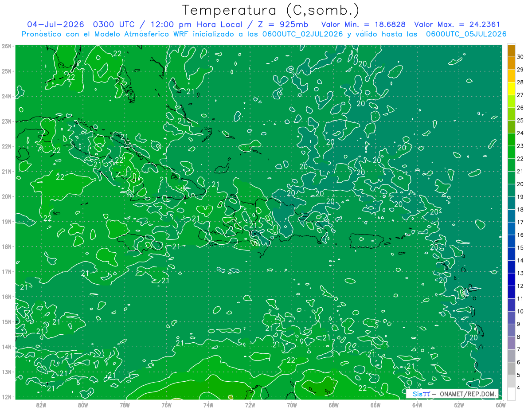Click the '23N' latitude label

[6, 121]
